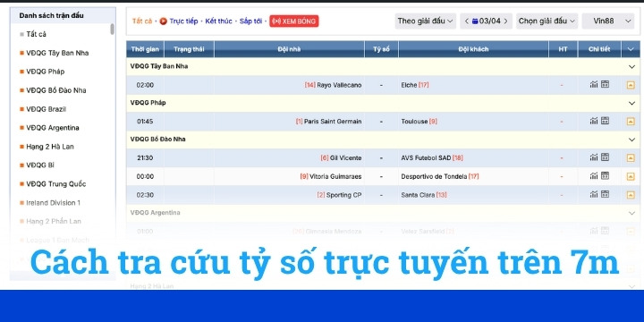Open the Vin88 dropdown

point(608,21)
